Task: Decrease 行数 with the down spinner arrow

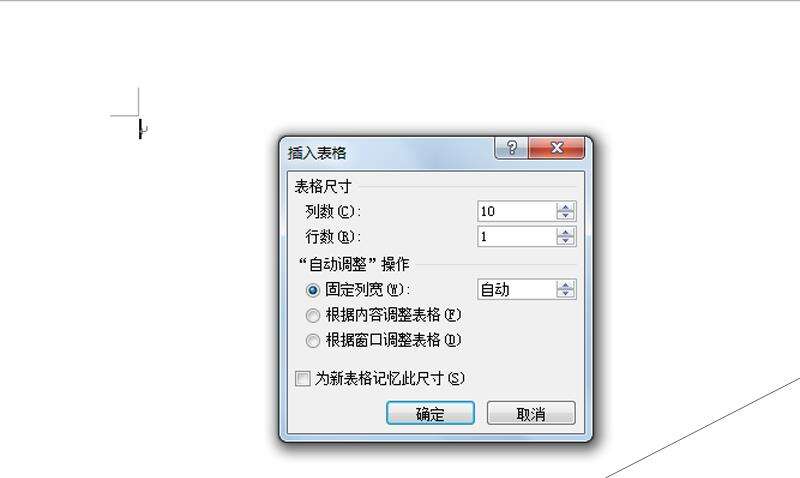Action: (x=565, y=241)
